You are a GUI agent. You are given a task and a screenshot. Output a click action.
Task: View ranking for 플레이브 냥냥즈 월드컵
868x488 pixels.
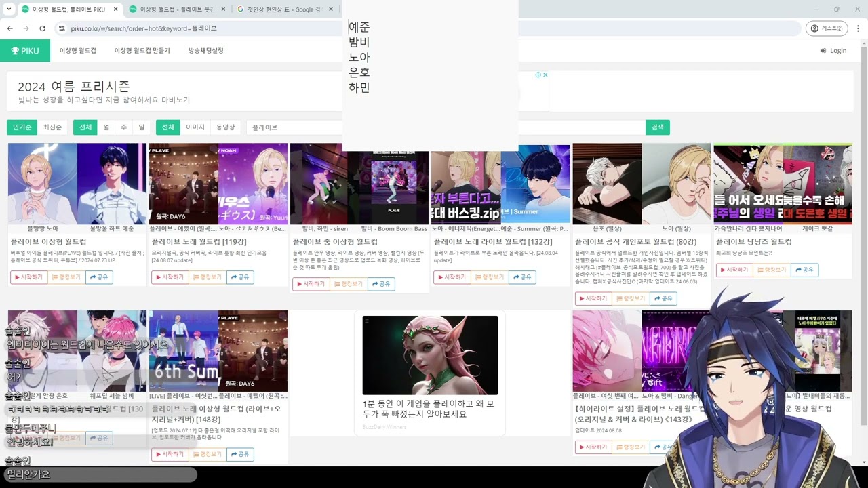tap(772, 270)
